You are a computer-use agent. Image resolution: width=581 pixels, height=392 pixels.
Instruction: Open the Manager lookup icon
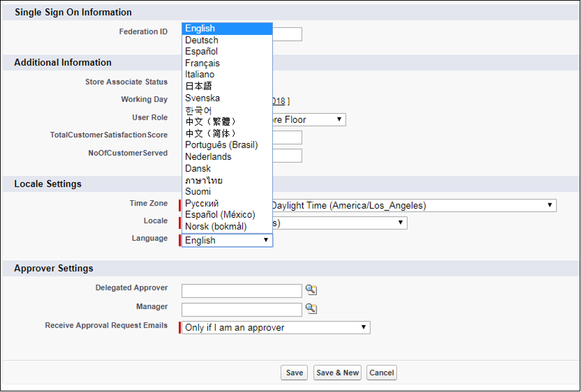311,309
